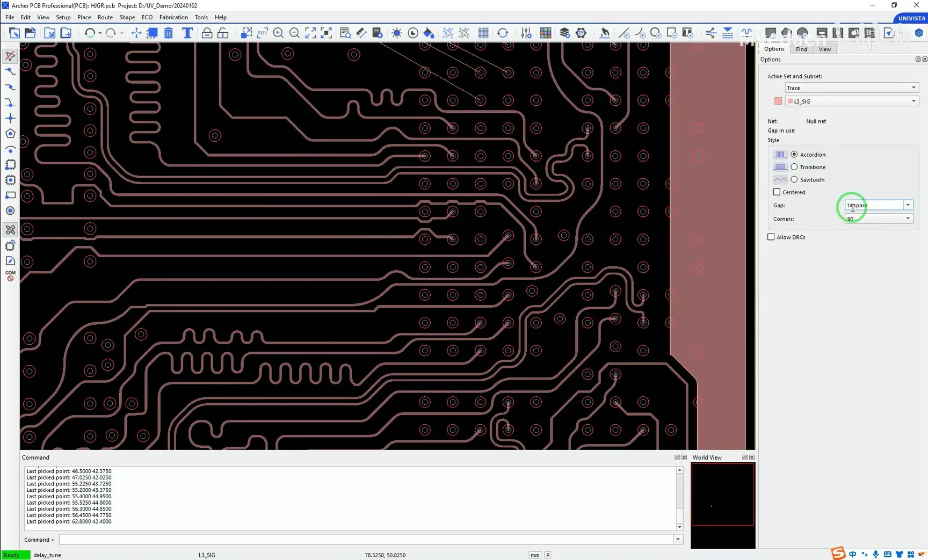The width and height of the screenshot is (928, 560).
Task: Open the Route menu
Action: (105, 17)
